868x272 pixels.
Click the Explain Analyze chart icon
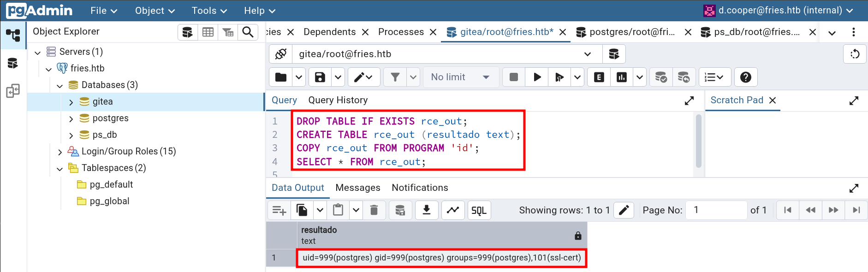coord(622,77)
